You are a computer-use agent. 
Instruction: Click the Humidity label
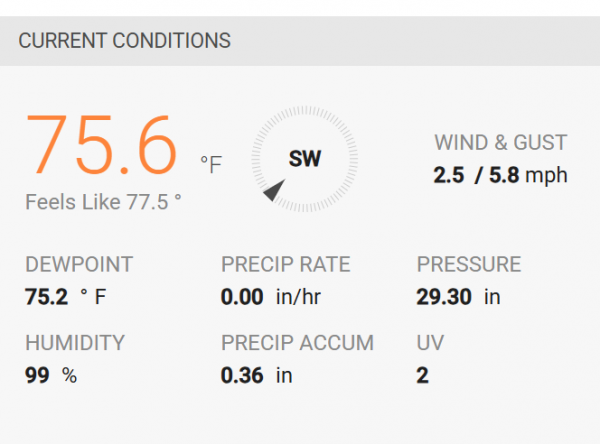pos(75,343)
